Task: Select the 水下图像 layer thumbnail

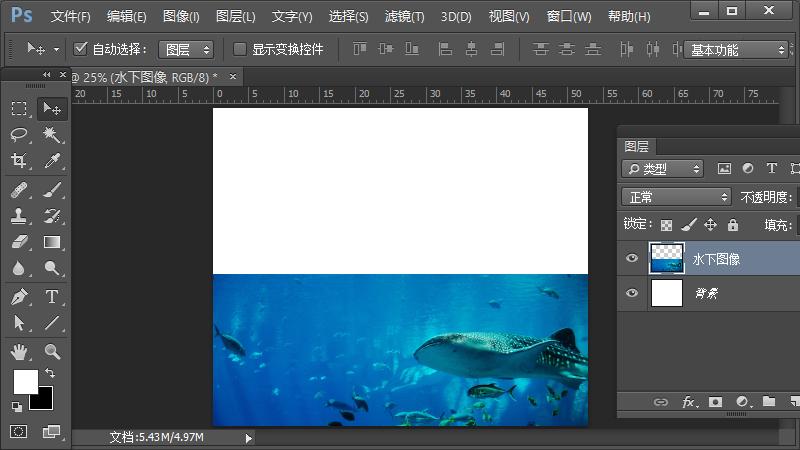Action: pos(666,258)
